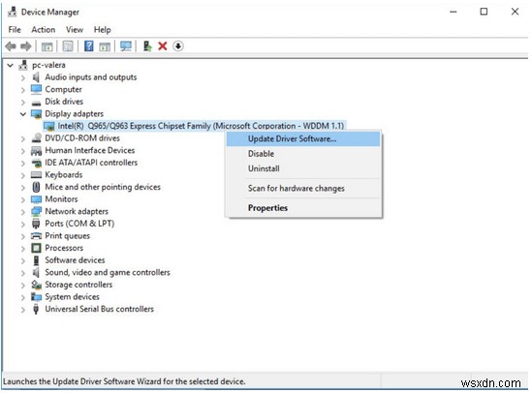Click the Forward arrow in toolbar

26,46
